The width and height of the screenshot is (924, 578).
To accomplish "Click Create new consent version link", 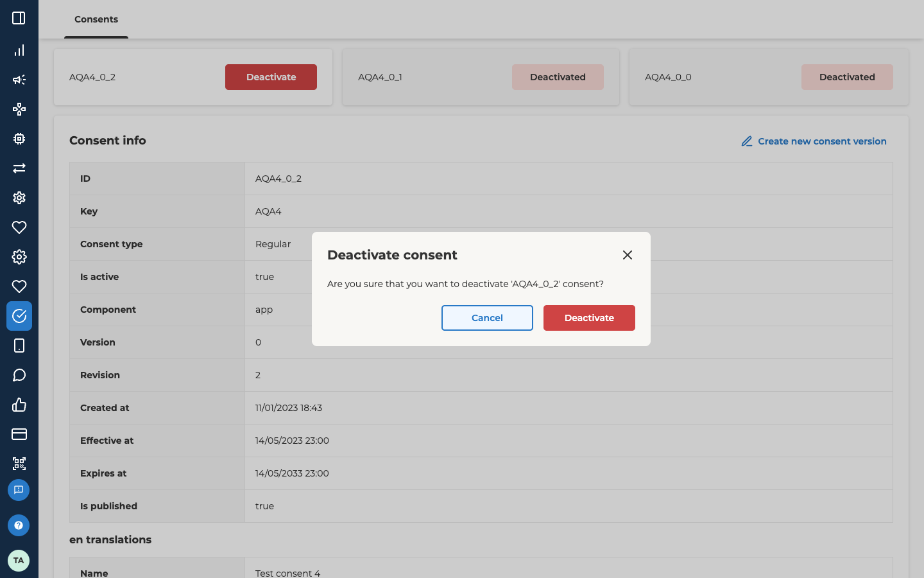I will coord(814,141).
